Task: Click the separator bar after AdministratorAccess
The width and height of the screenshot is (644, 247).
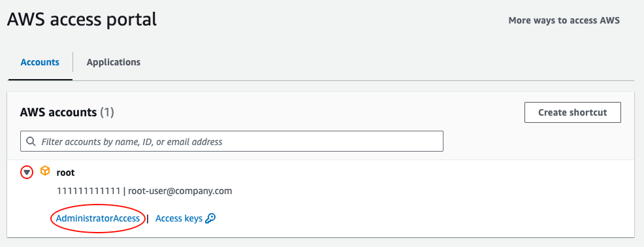Action: tap(148, 219)
